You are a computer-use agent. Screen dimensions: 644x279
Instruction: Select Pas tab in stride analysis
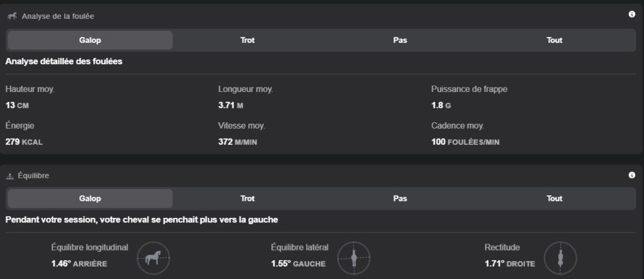(400, 40)
